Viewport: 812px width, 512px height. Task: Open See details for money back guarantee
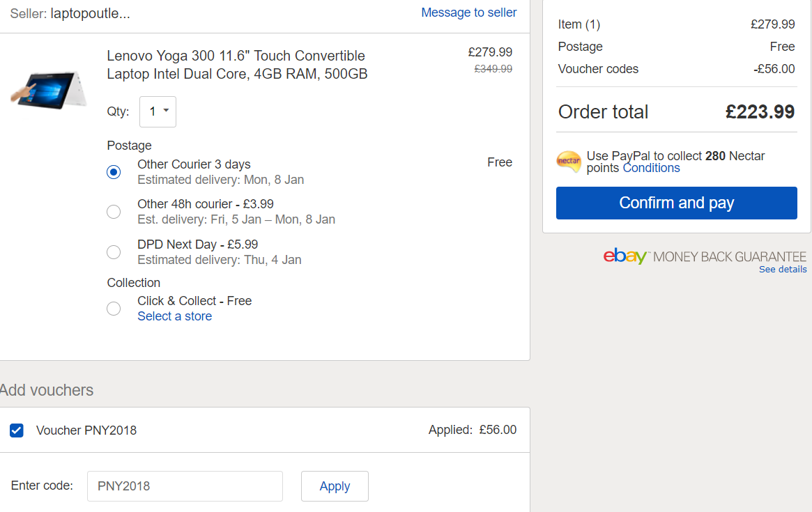783,269
